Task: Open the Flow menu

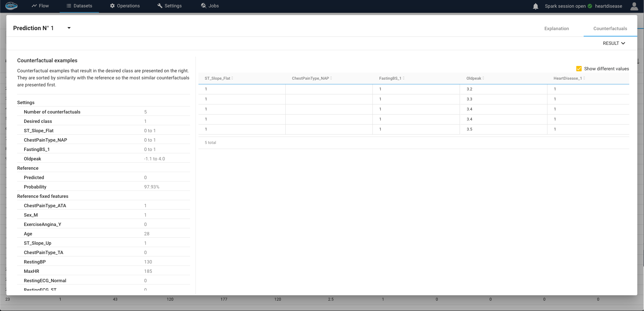Action: tap(40, 6)
